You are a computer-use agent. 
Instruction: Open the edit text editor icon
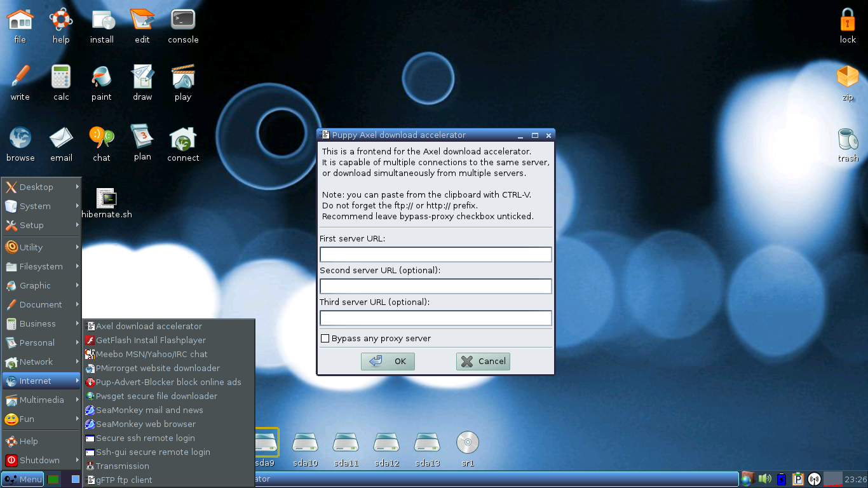tap(142, 20)
